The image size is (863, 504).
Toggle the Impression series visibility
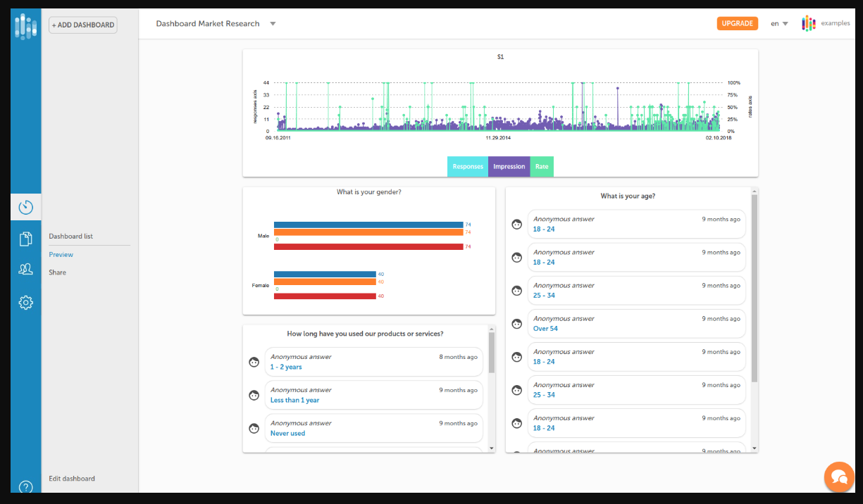click(509, 166)
